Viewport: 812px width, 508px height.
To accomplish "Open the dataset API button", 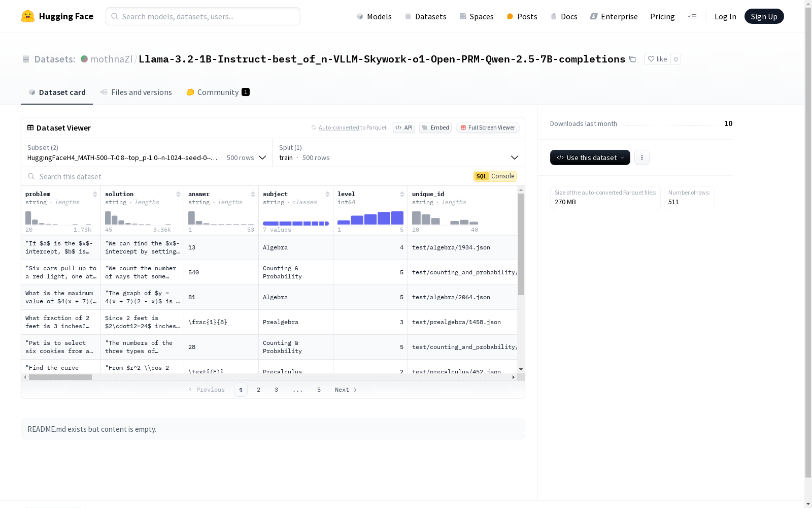I will tap(404, 128).
